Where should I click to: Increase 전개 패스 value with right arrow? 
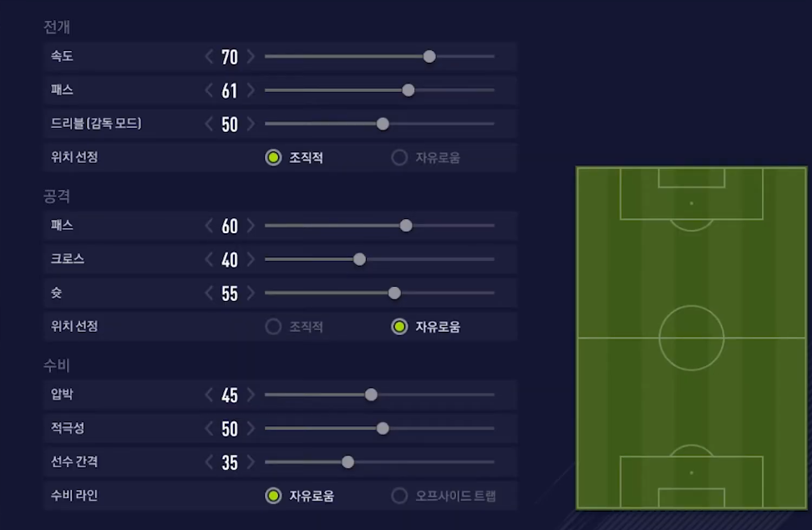click(251, 90)
